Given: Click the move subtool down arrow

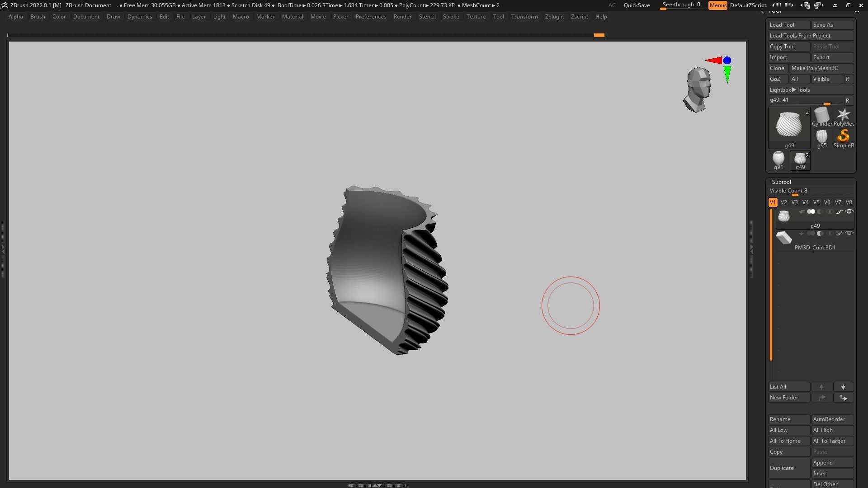Looking at the screenshot, I should [x=843, y=387].
